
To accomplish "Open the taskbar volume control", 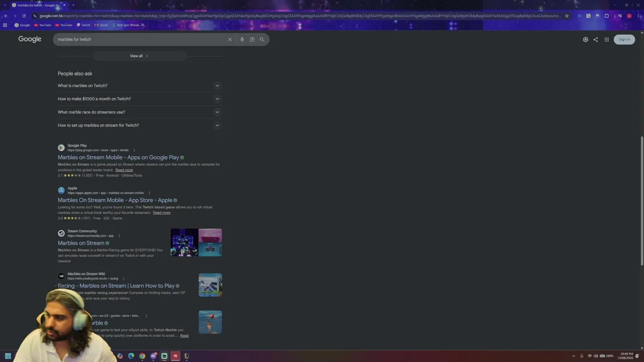I will (596, 356).
